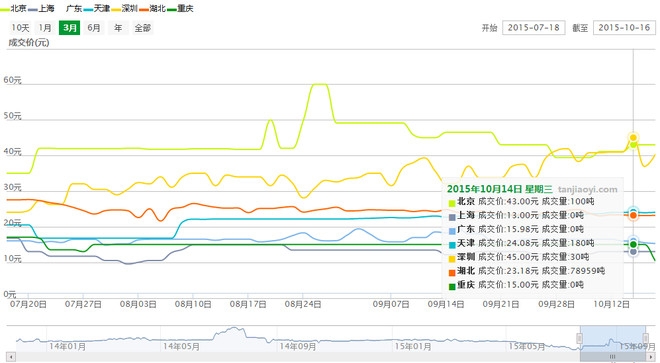This screenshot has width=660, height=363.
Task: Click the 07月20日 axis label
Action: pyautogui.click(x=28, y=304)
